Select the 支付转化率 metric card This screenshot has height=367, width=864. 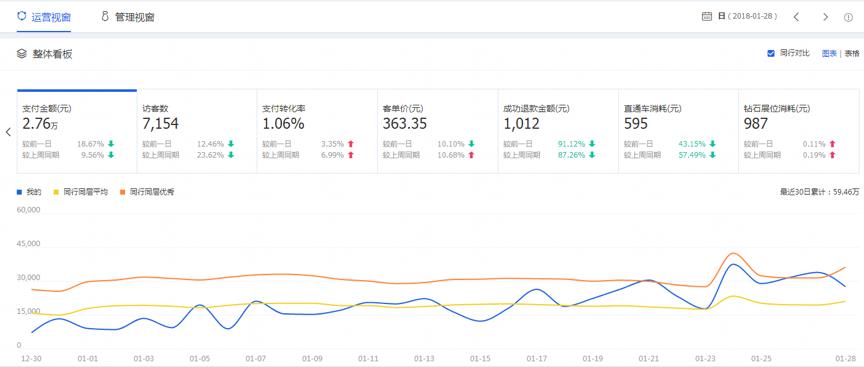pyautogui.click(x=317, y=131)
